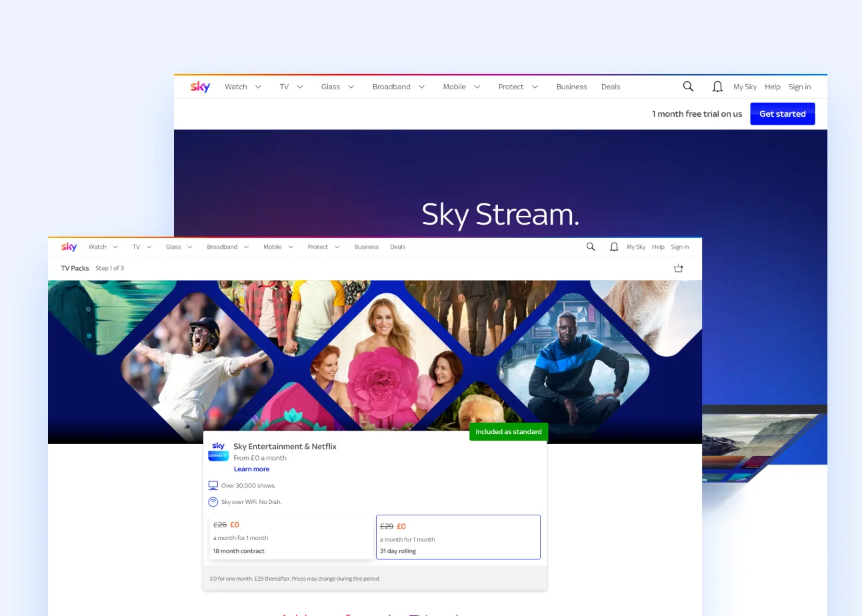Screen dimensions: 862x616
Task: Go to My Sky in front window
Action: coord(636,247)
